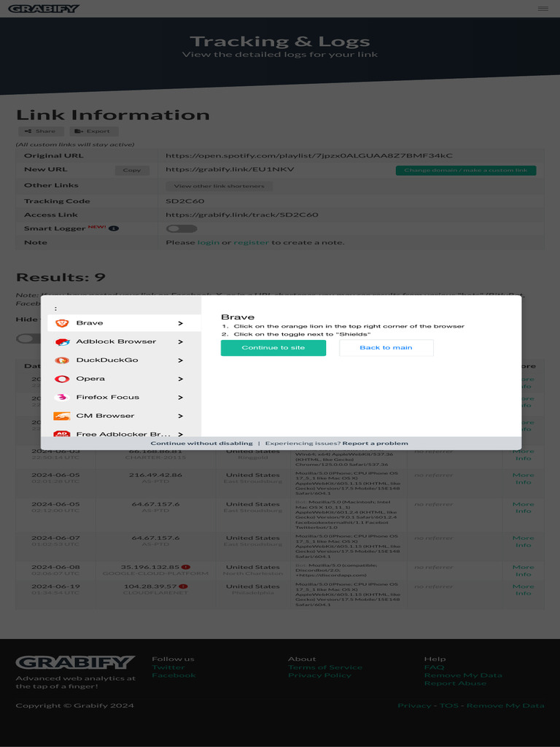Open More Info for the 02:01:28 UTC entry

pos(524,479)
